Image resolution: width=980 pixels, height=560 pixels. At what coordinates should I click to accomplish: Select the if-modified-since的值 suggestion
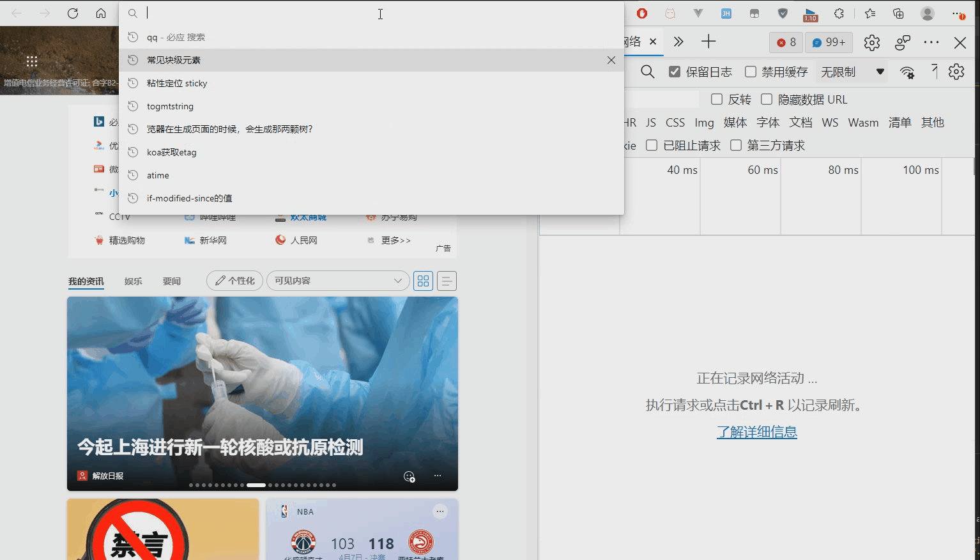click(x=371, y=198)
